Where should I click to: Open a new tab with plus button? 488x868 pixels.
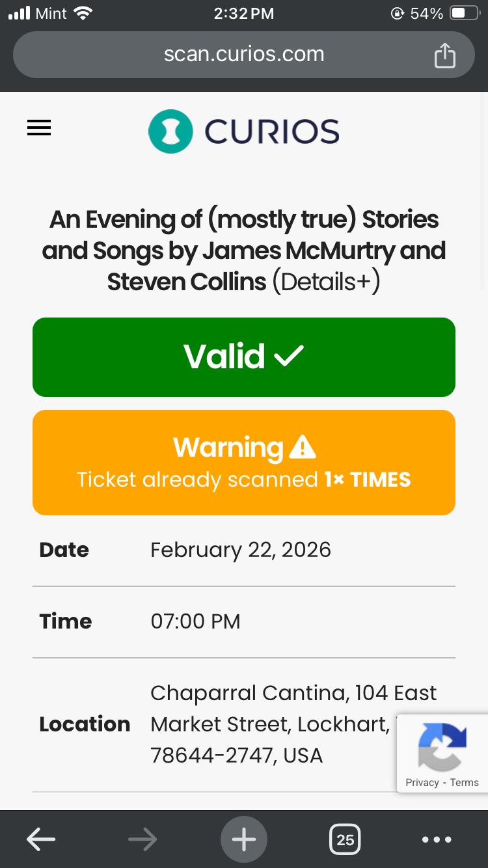(244, 839)
